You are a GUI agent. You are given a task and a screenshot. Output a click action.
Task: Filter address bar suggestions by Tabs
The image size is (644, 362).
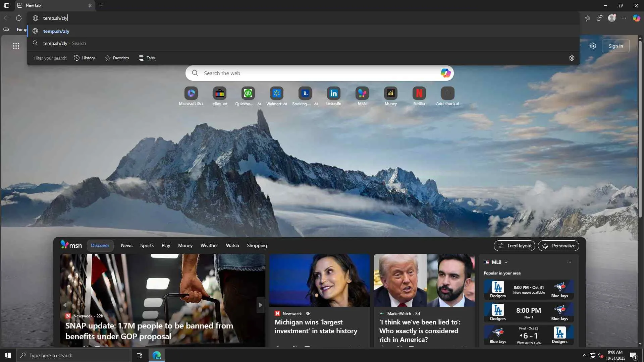click(147, 58)
